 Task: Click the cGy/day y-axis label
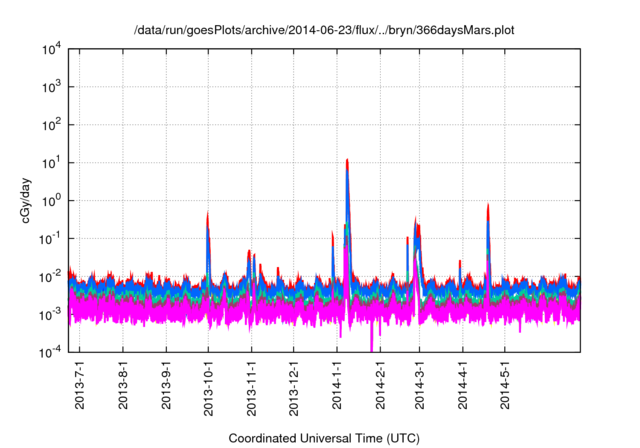pyautogui.click(x=28, y=200)
